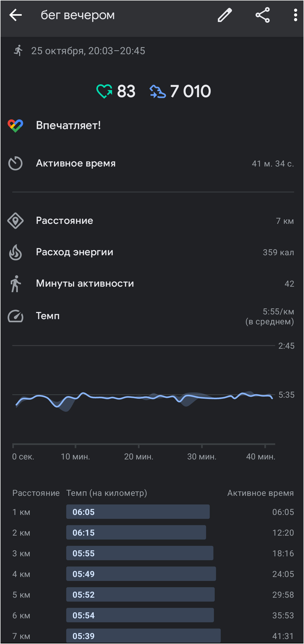The width and height of the screenshot is (304, 644).
Task: Tap the 20 мин. timeline marker
Action: (139, 457)
